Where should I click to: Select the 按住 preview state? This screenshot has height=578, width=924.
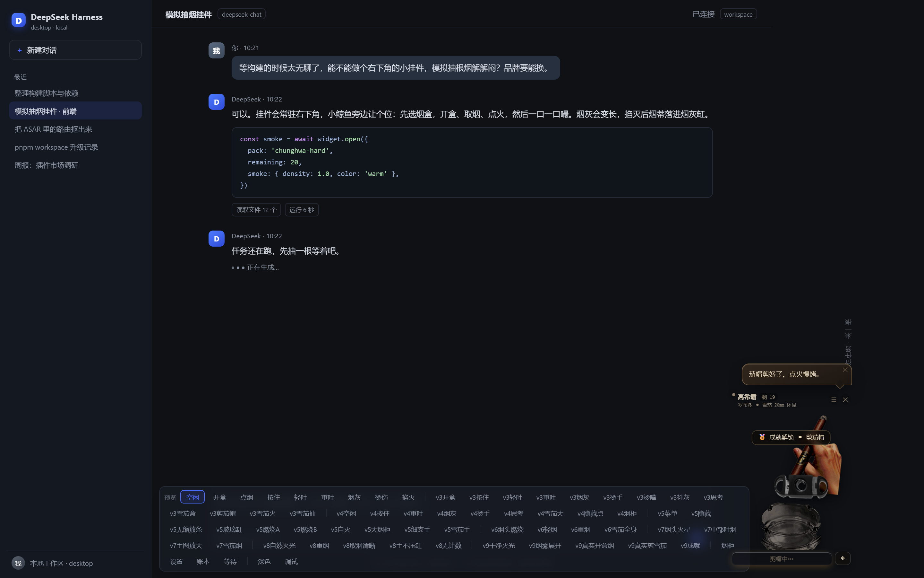point(273,497)
